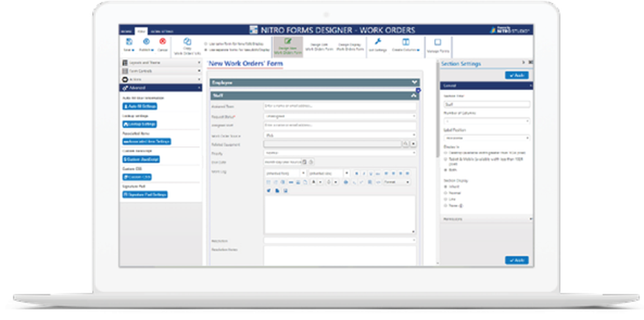
Task: Click the Section Title input field
Action: (487, 104)
